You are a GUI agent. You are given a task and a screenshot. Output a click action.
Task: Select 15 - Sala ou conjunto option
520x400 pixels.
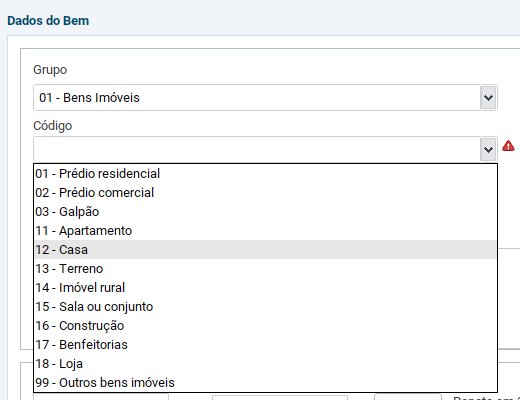(265, 306)
